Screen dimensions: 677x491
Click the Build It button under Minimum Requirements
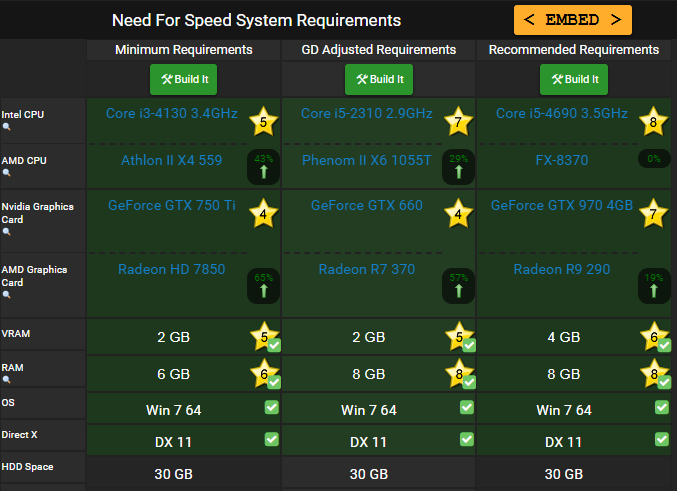click(183, 79)
